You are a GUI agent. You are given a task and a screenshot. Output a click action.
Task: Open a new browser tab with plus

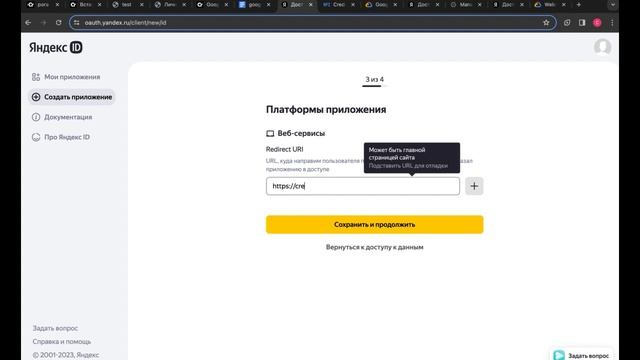578,4
